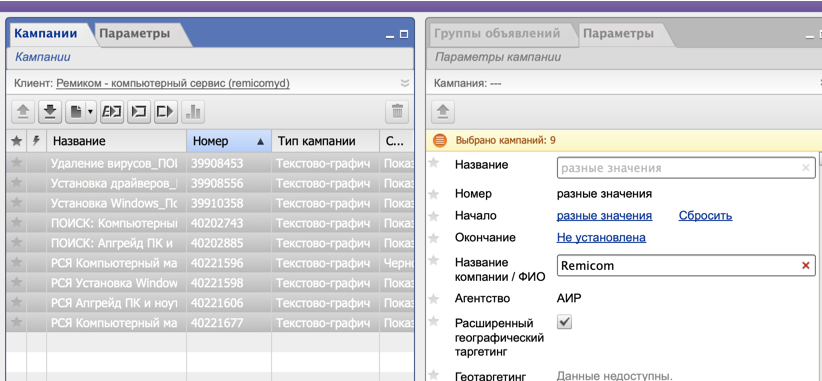The height and width of the screenshot is (381, 822).
Task: Select campaign number cell 40221598
Action: click(229, 283)
